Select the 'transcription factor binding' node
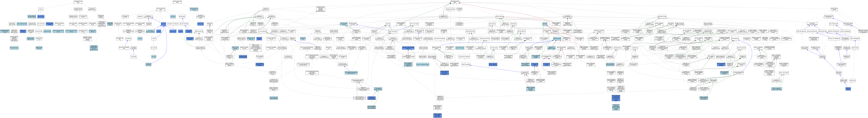Viewport: 868px width, 118px height. pos(12,24)
